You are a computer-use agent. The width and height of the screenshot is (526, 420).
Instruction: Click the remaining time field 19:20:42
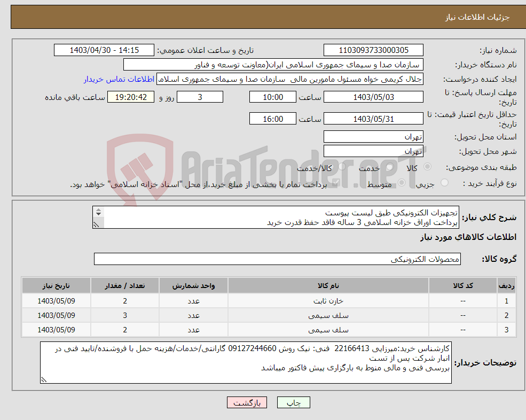point(131,97)
